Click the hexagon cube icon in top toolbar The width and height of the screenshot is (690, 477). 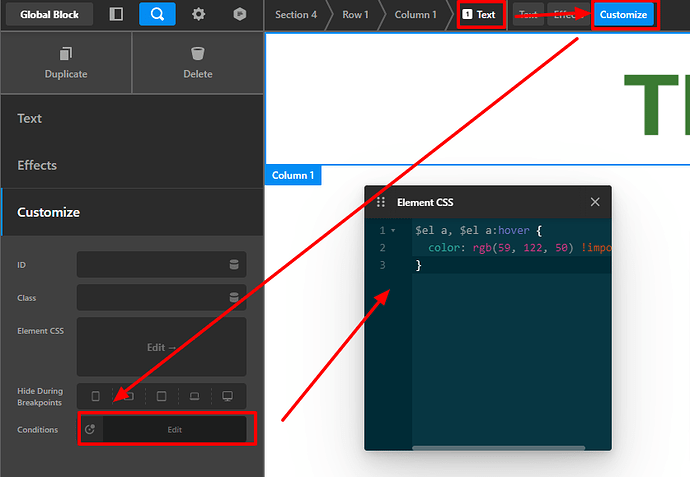[x=239, y=14]
